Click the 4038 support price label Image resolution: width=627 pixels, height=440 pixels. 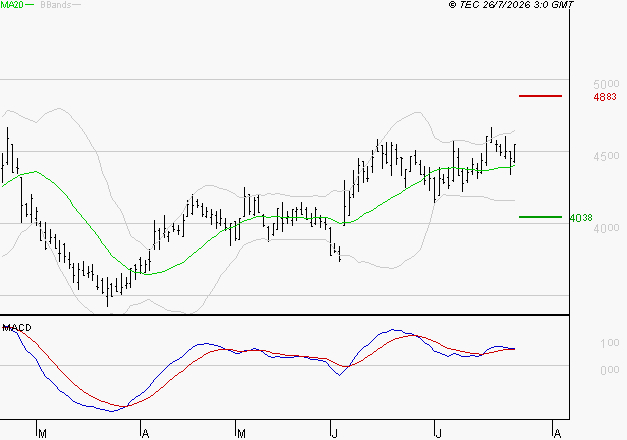(x=581, y=218)
